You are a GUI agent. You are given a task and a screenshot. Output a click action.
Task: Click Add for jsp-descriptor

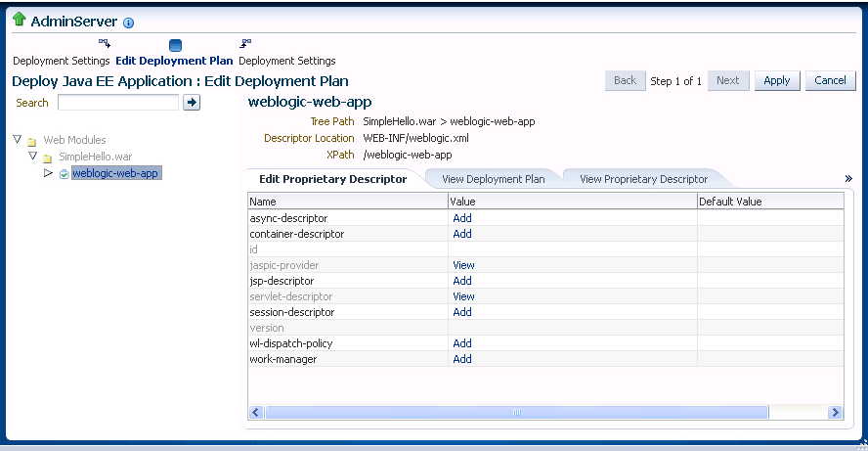[462, 281]
